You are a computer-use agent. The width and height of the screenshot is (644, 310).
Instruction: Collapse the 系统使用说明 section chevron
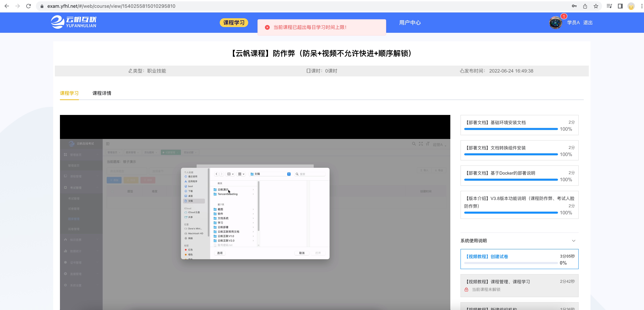click(x=574, y=241)
